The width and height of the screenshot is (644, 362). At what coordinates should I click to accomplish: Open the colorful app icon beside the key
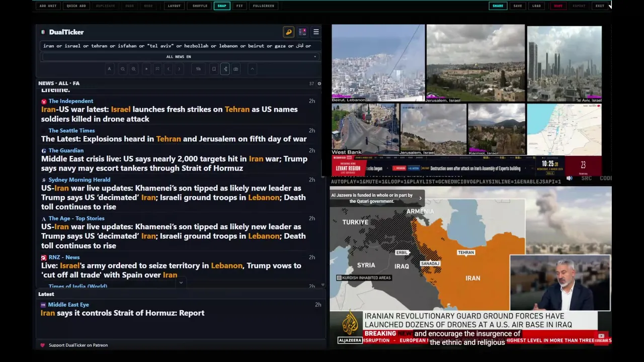[x=302, y=32]
